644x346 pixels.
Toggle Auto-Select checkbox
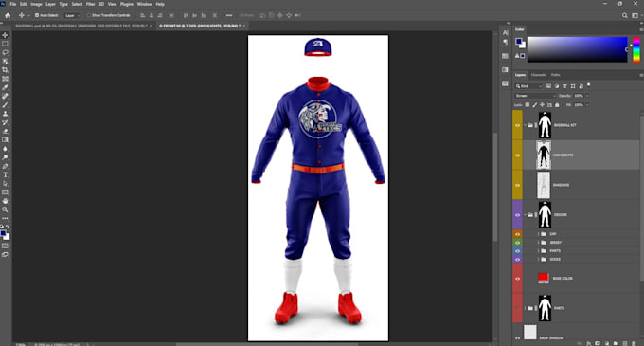[x=37, y=15]
